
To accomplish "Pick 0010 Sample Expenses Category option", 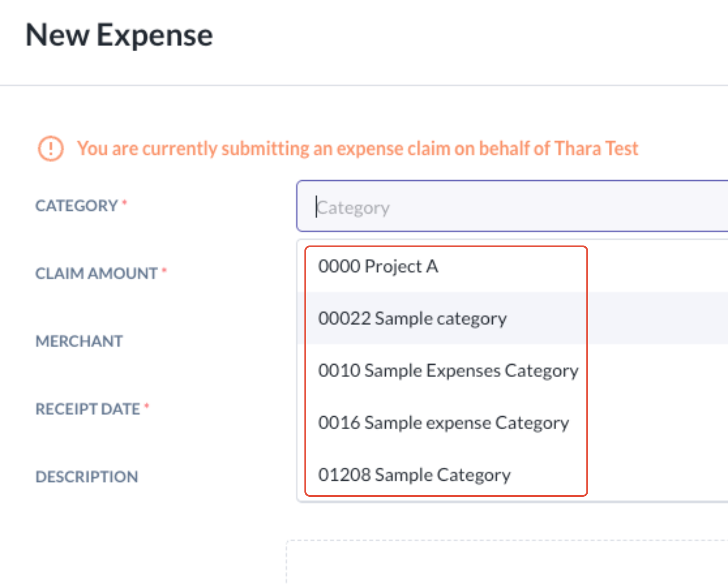I will (512, 370).
